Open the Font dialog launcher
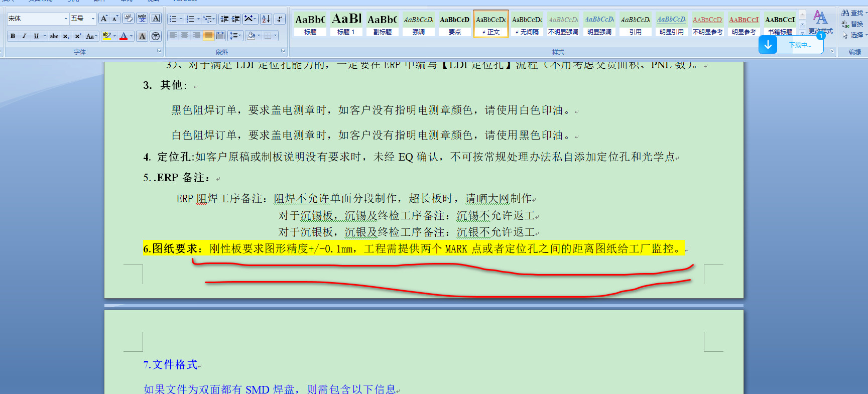868x394 pixels. [x=159, y=51]
